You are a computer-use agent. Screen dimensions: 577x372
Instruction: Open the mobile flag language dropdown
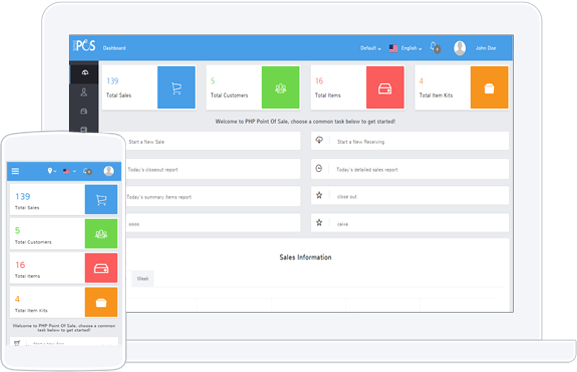click(69, 171)
